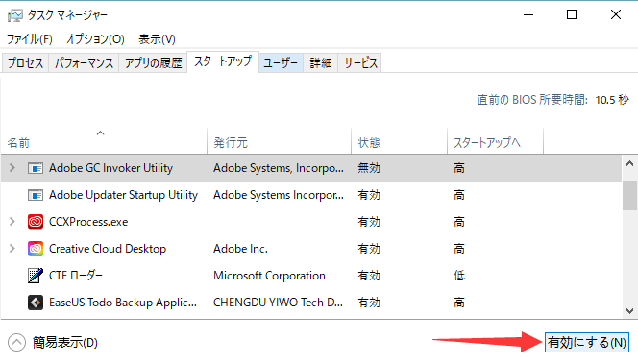Minimize the Task Manager window
638x364 pixels.
pyautogui.click(x=528, y=15)
